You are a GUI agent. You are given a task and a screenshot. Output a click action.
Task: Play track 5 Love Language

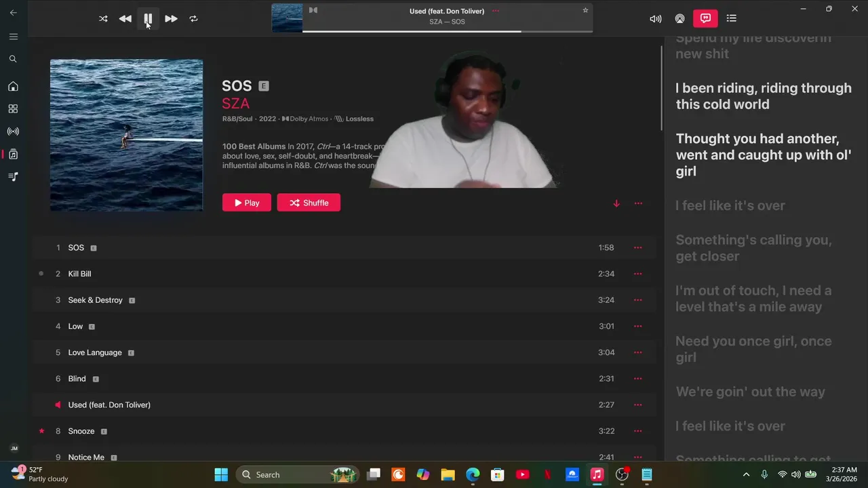pos(344,352)
